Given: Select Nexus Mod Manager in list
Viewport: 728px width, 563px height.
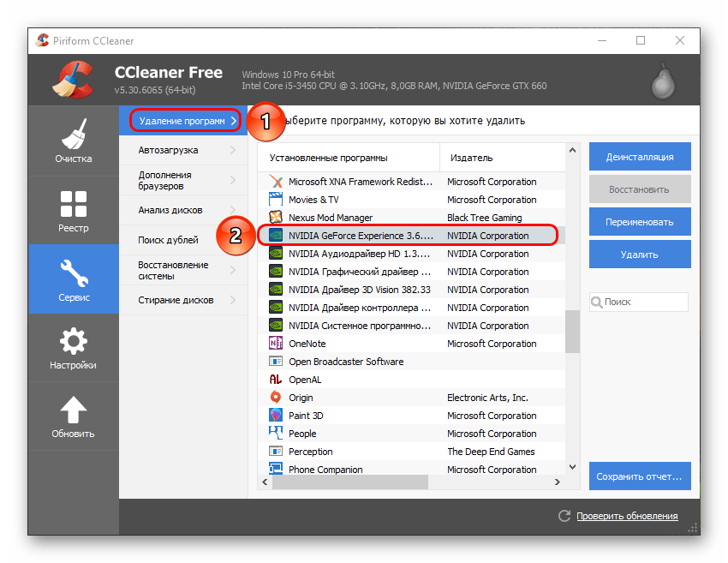Looking at the screenshot, I should pos(330,218).
